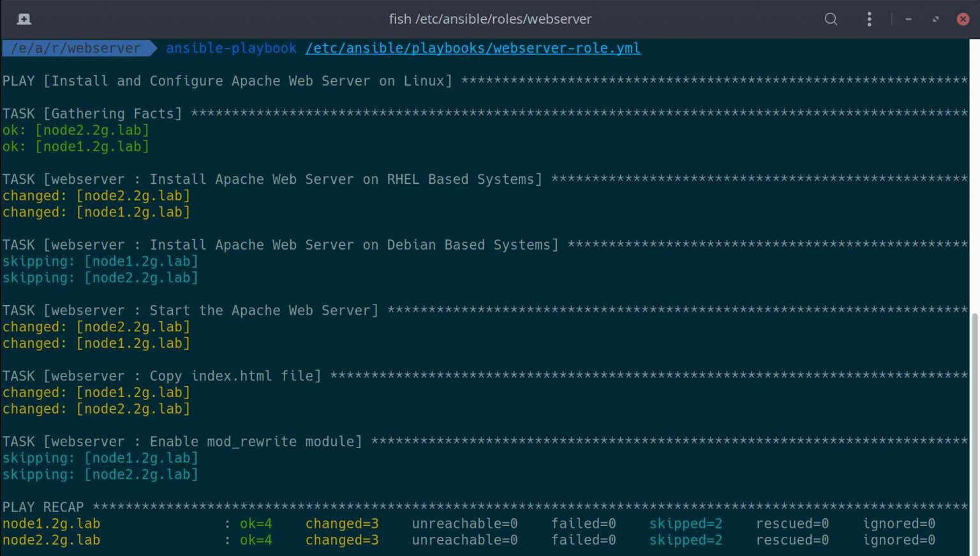The height and width of the screenshot is (556, 980).
Task: Click skipping node2.2g.lab under mod_rewrite task
Action: tap(100, 474)
